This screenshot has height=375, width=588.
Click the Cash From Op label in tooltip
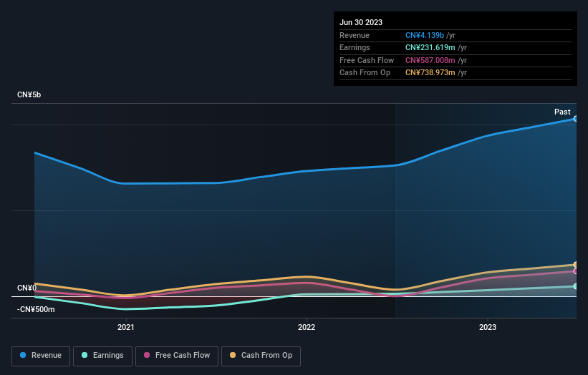[x=365, y=73]
